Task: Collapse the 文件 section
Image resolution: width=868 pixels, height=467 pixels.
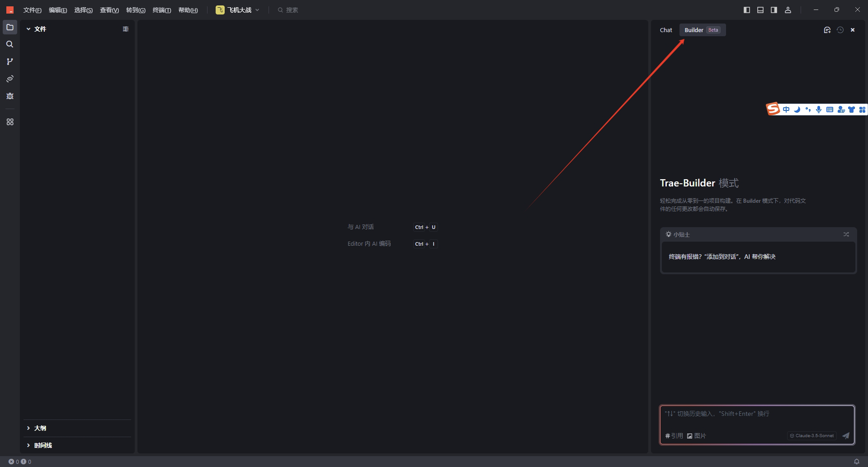Action: point(28,29)
